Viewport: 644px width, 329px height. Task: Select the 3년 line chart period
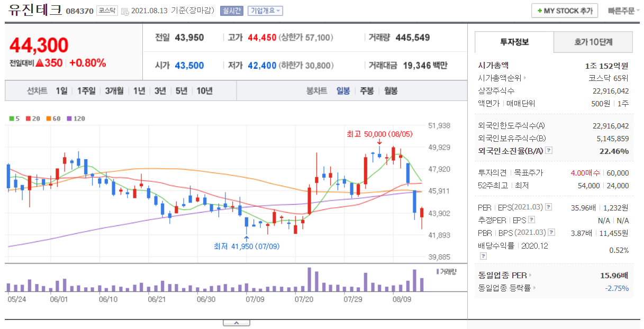pos(160,90)
